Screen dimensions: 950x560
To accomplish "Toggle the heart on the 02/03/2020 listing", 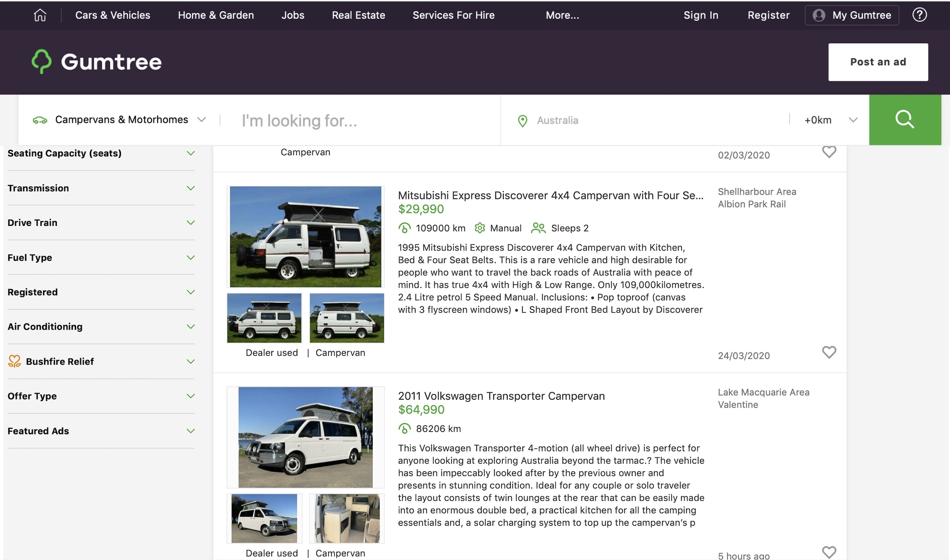I will point(829,152).
